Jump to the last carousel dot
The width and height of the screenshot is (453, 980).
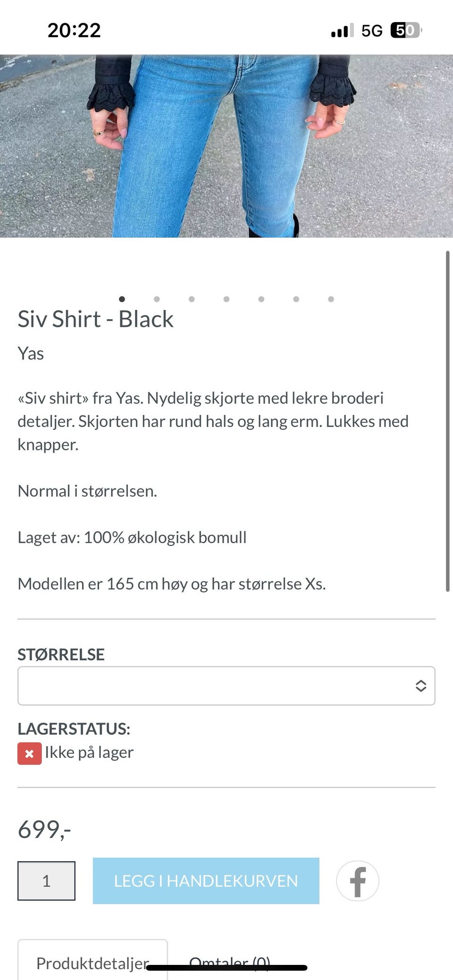click(331, 299)
